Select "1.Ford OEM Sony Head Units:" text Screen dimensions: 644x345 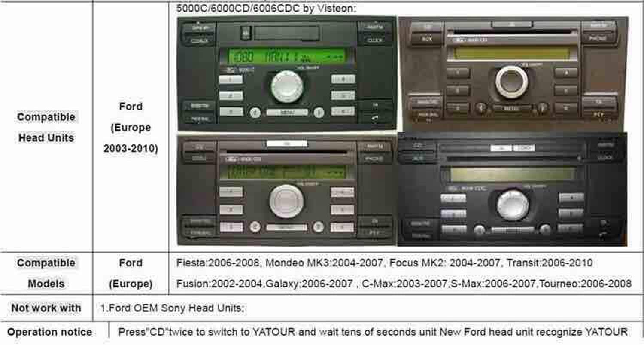(172, 308)
